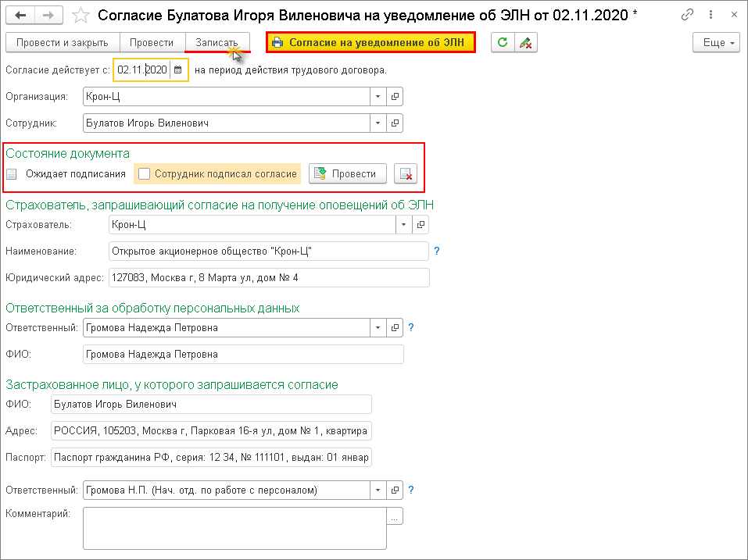Close the document window with X
Image resolution: width=748 pixels, height=560 pixels.
(x=734, y=15)
